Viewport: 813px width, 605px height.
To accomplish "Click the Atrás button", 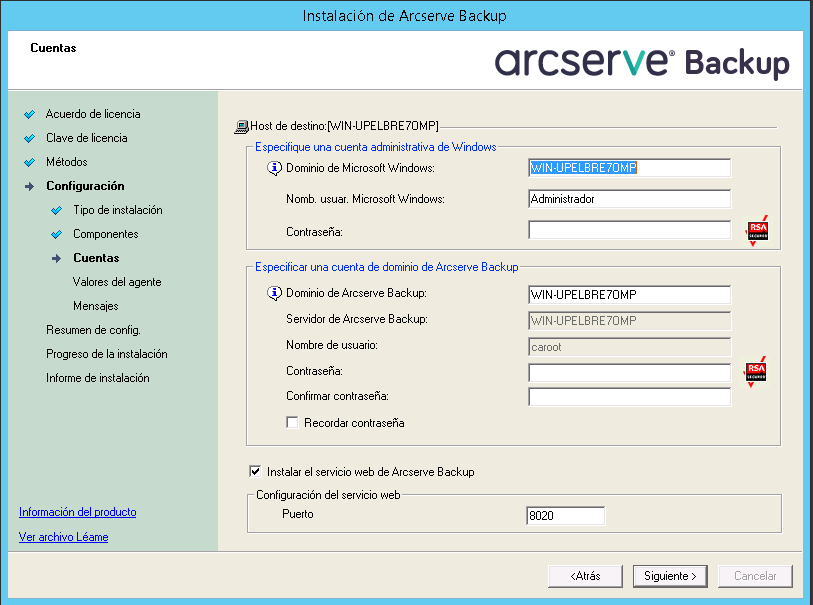I will (584, 576).
